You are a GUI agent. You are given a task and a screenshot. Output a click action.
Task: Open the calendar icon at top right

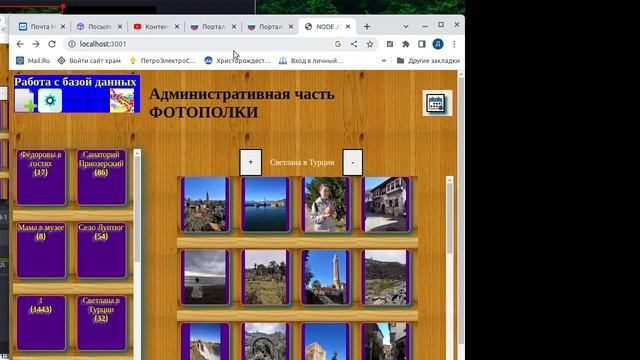pyautogui.click(x=437, y=103)
